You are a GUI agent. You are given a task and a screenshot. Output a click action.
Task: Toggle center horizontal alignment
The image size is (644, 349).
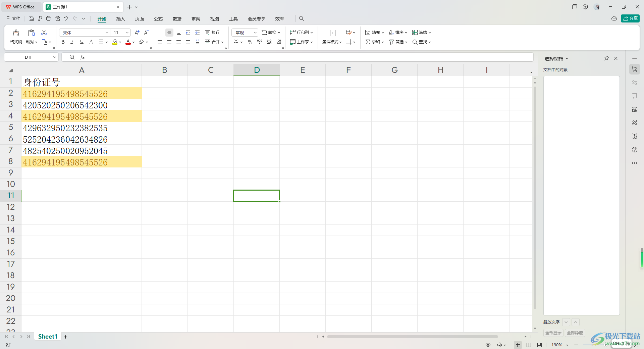pyautogui.click(x=169, y=42)
